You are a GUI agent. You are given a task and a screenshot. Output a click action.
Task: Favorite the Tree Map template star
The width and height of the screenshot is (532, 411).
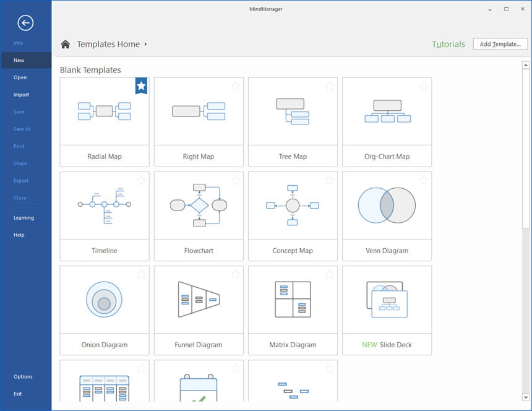click(x=330, y=86)
